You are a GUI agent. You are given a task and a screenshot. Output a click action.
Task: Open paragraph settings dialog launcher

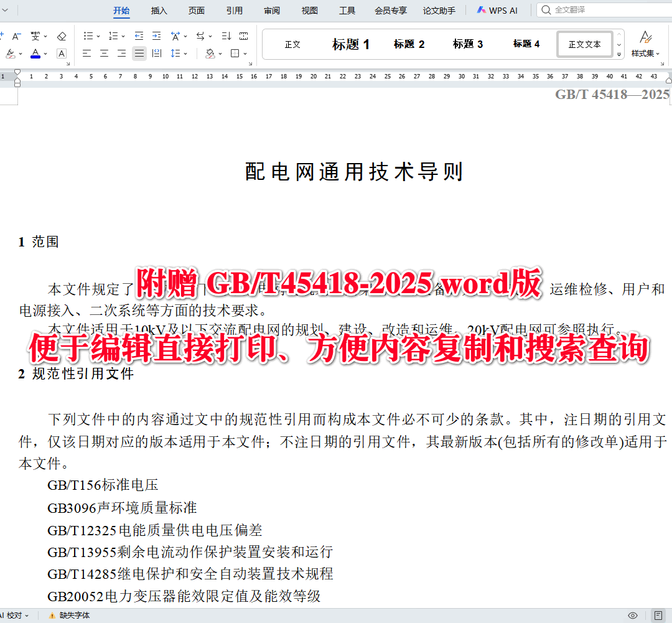[x=250, y=64]
